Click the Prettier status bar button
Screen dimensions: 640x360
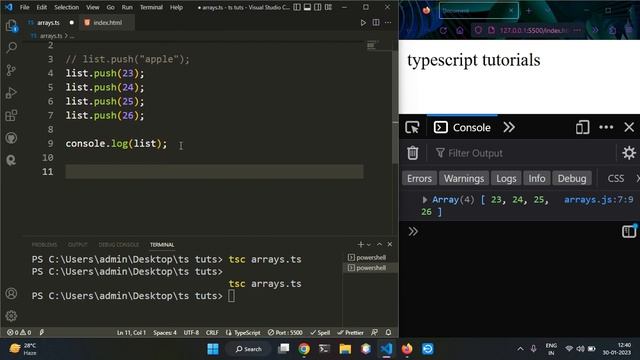(350, 333)
